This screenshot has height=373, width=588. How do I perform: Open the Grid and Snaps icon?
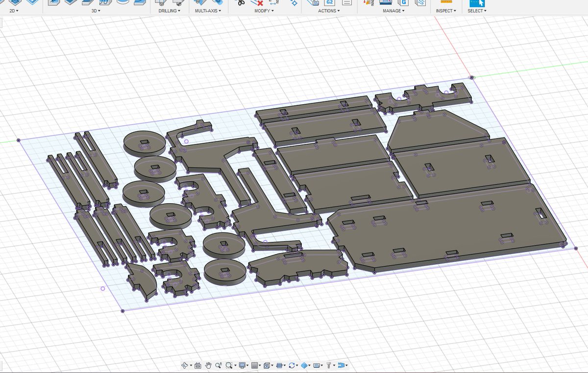pos(254,365)
